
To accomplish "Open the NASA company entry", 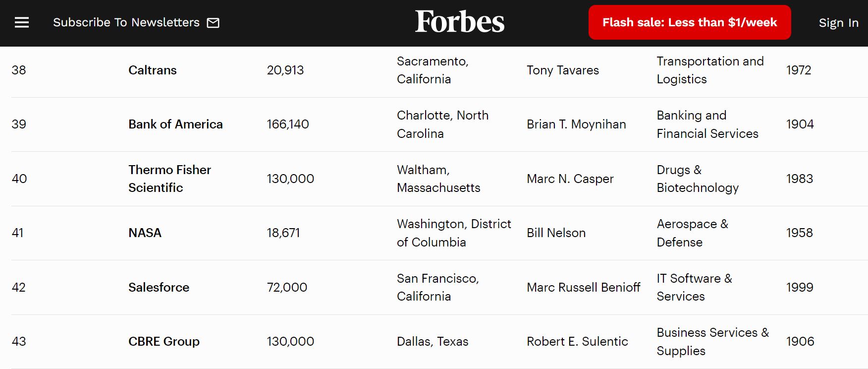I will [x=145, y=233].
